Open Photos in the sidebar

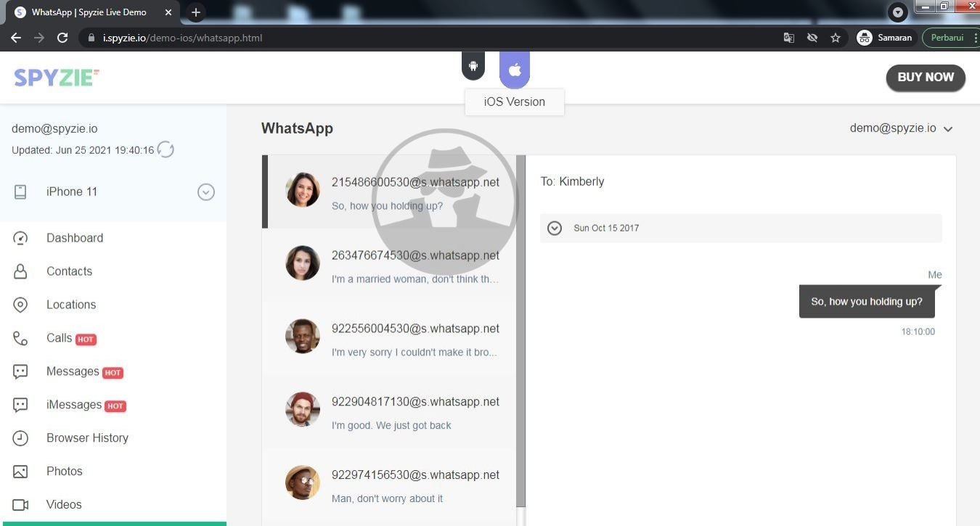[65, 472]
